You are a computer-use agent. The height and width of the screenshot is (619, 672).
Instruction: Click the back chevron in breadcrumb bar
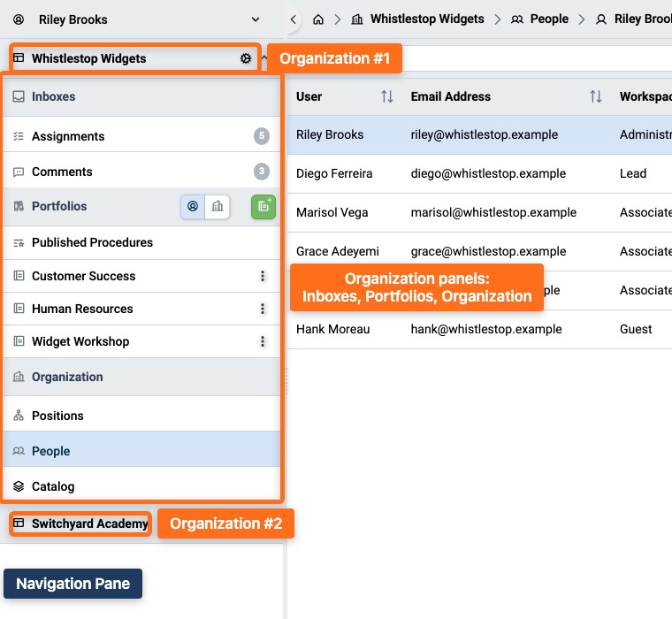click(x=294, y=19)
